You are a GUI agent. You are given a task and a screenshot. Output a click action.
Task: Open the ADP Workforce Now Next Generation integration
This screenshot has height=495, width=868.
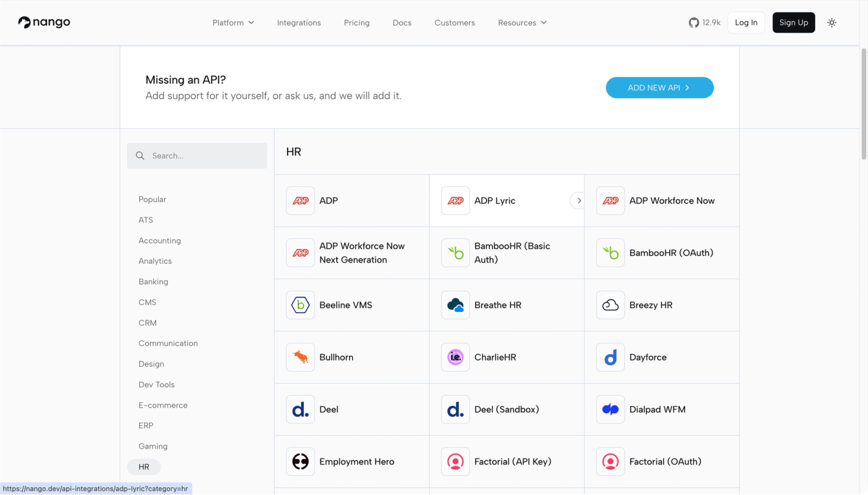point(352,253)
